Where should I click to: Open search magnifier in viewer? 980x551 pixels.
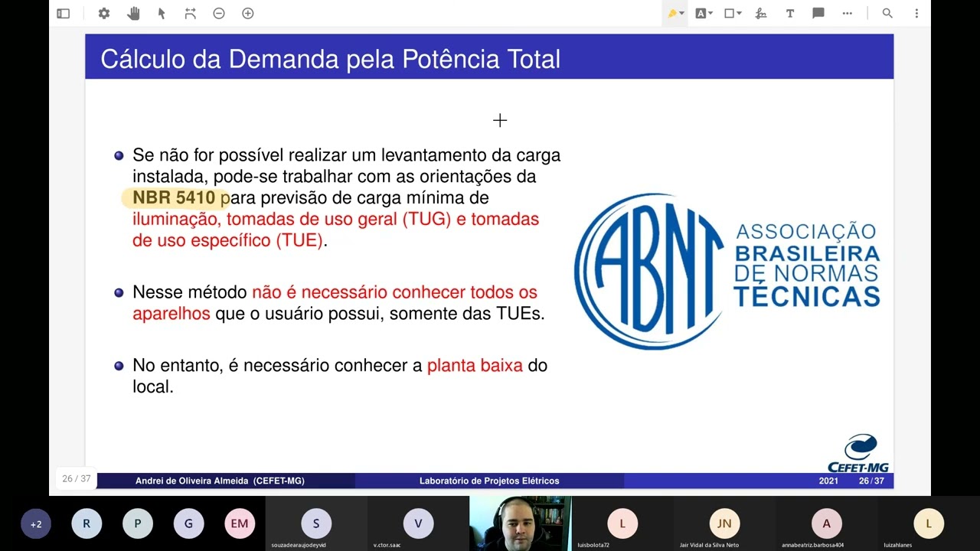click(887, 13)
